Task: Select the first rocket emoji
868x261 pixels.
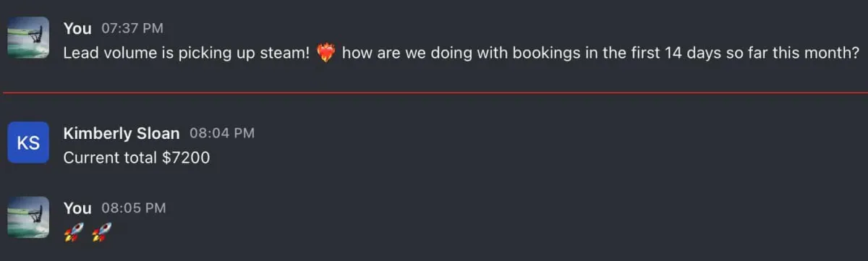Action: coord(74,232)
